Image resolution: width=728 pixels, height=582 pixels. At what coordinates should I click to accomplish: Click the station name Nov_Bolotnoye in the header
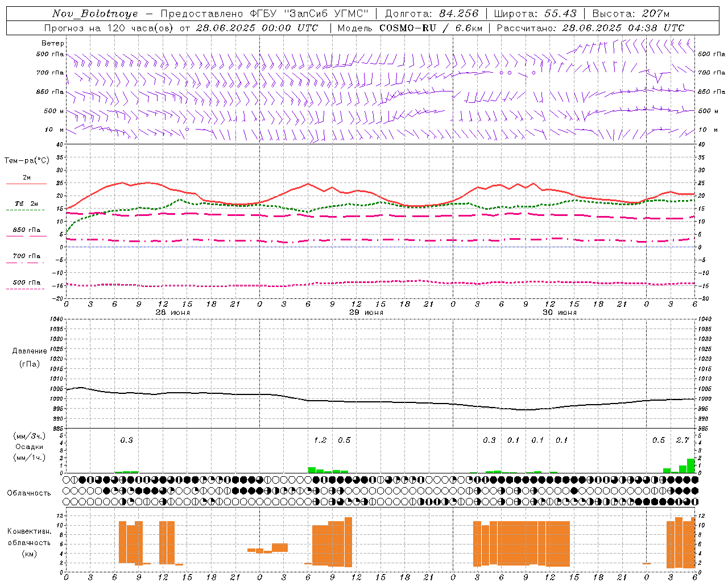tap(95, 14)
